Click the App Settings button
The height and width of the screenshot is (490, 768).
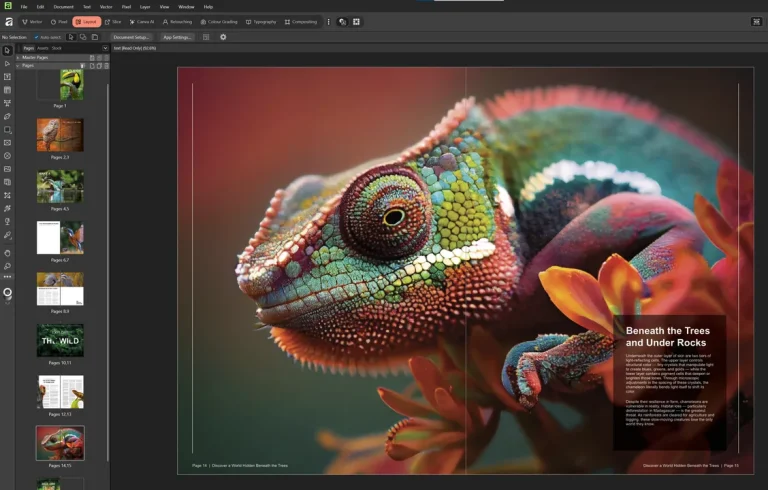(x=177, y=37)
